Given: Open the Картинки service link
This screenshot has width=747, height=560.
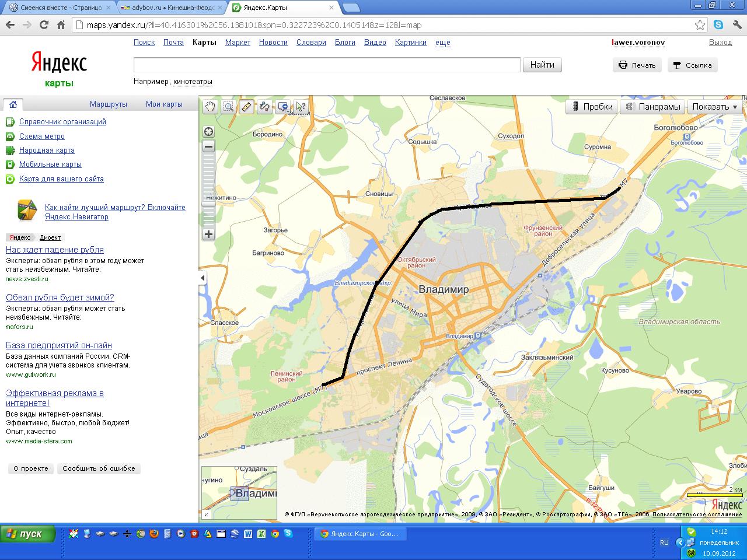Looking at the screenshot, I should (x=410, y=43).
